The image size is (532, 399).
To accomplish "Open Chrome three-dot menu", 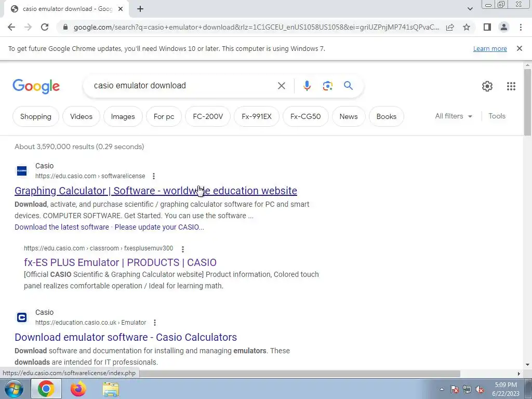I will 521,27.
